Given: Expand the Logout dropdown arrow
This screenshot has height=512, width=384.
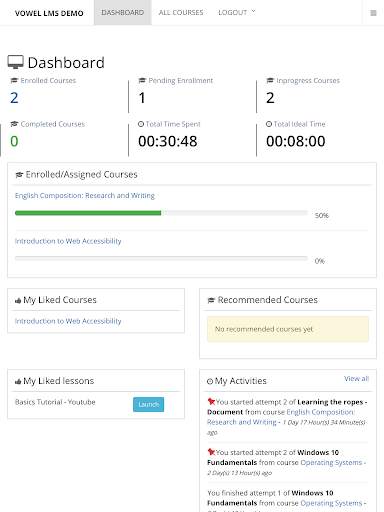Looking at the screenshot, I should [253, 12].
